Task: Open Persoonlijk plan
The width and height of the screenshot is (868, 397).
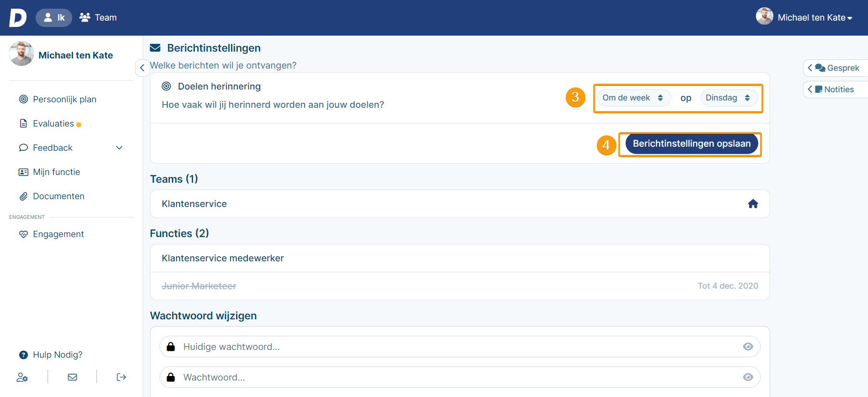Action: 64,99
